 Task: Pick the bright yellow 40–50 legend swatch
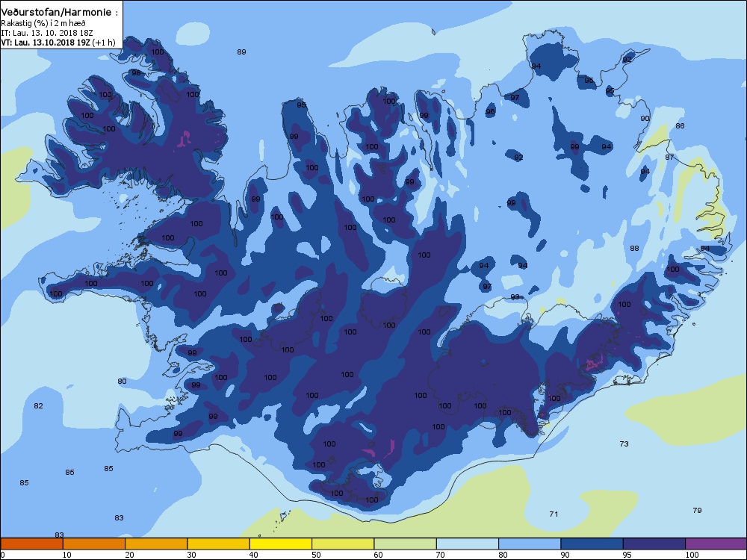click(281, 544)
